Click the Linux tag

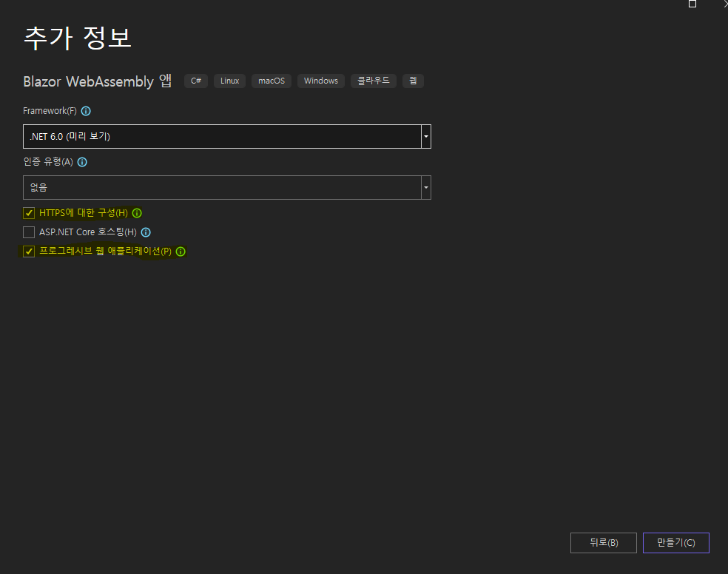230,81
